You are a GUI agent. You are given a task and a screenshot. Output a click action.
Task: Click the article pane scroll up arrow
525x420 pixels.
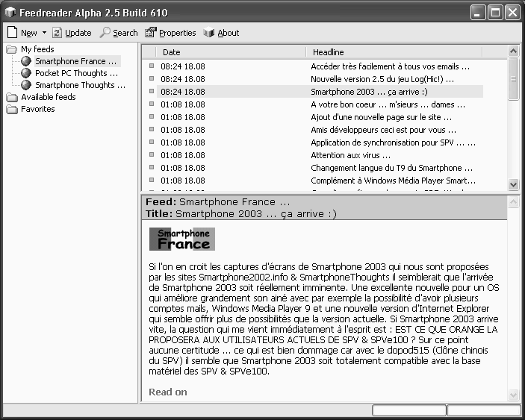[x=513, y=201]
